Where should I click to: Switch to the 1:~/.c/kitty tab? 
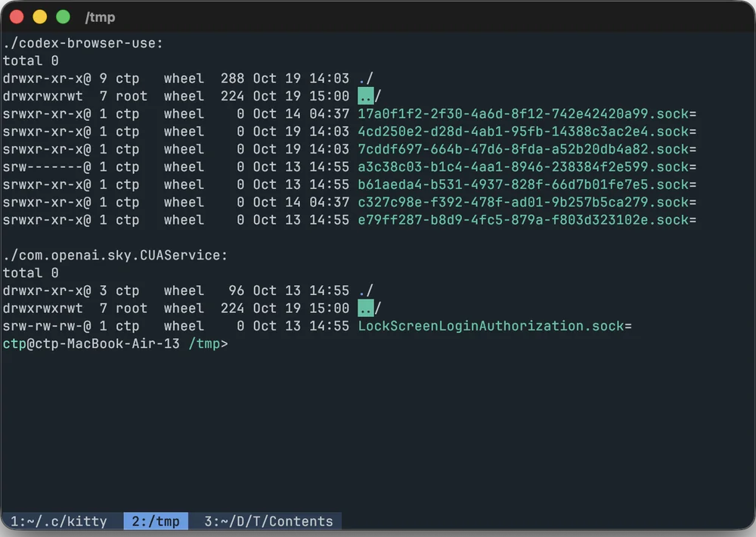[59, 521]
